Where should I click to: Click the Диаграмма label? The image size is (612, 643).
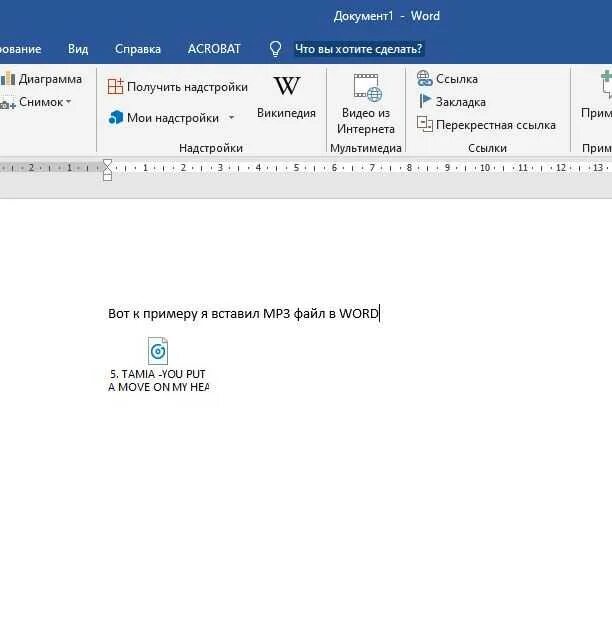click(x=50, y=79)
